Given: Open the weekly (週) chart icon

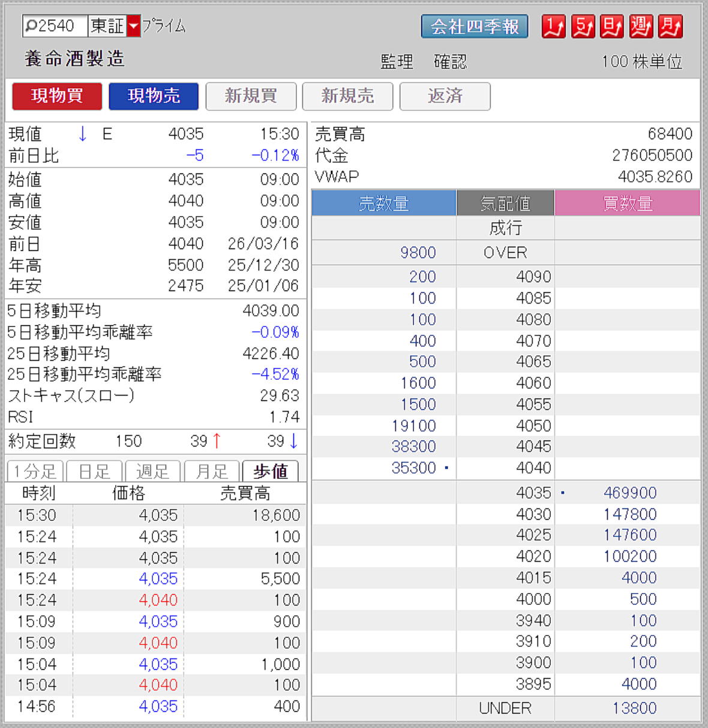Looking at the screenshot, I should point(641,26).
